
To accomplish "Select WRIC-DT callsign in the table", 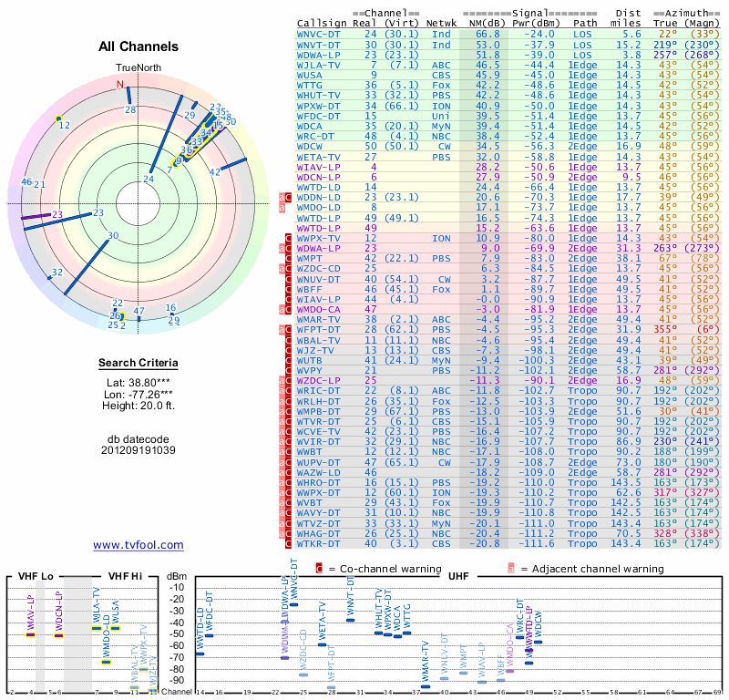I will [318, 391].
